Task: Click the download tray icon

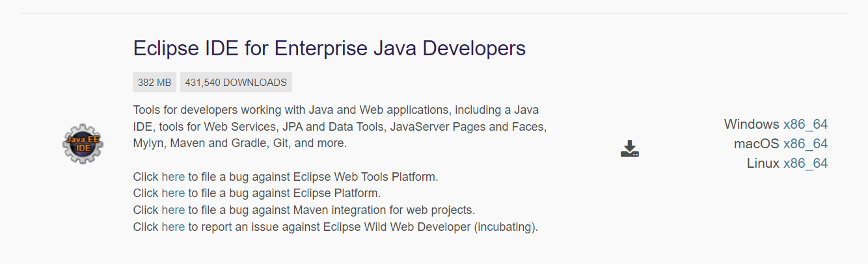Action: [x=629, y=148]
